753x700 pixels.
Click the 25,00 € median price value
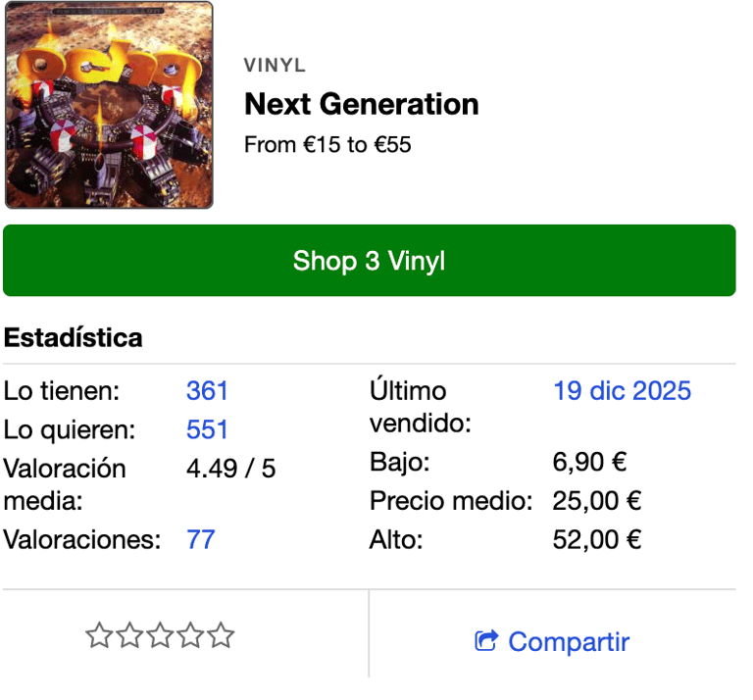point(597,501)
